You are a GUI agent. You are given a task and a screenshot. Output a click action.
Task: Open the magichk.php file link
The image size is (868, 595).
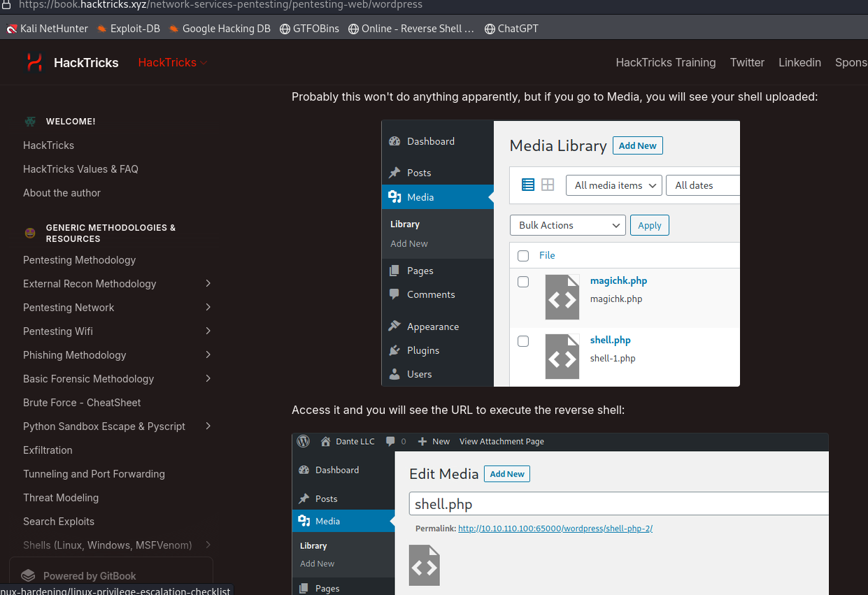pos(618,280)
